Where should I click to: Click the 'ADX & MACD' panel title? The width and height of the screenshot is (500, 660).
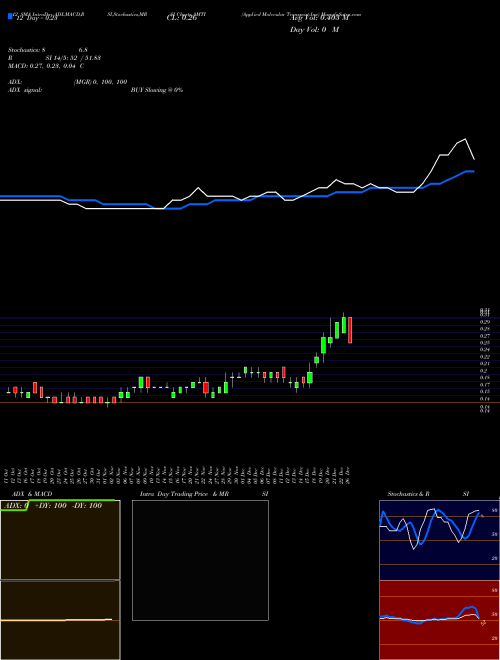click(x=32, y=494)
